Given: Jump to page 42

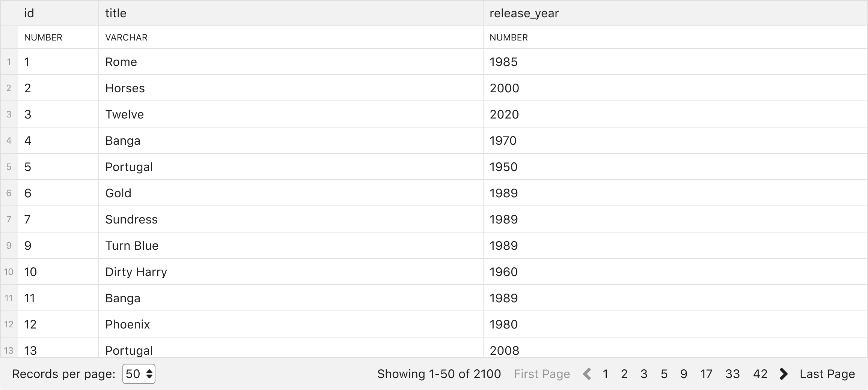Looking at the screenshot, I should (760, 374).
